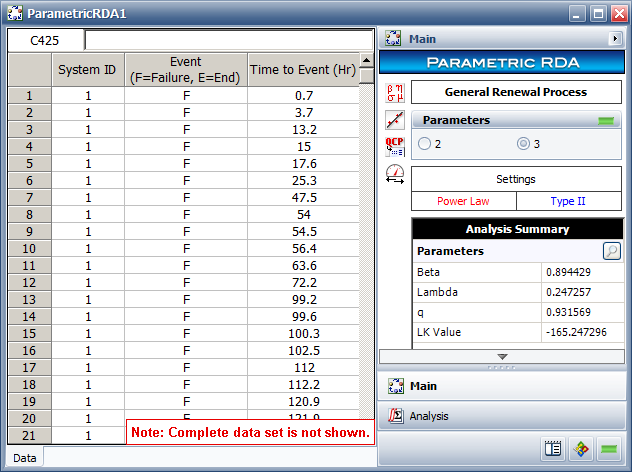This screenshot has width=632, height=472.
Task: Click the C425 cell reference box
Action: coord(45,41)
